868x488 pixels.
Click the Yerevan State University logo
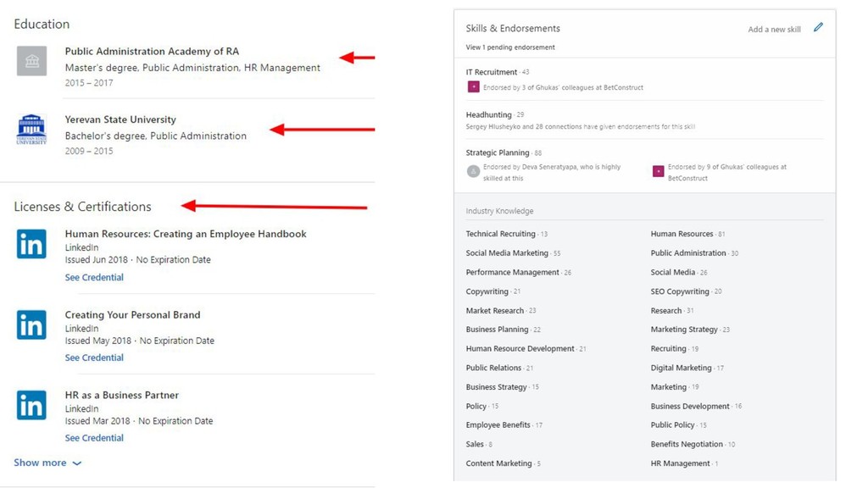31,130
